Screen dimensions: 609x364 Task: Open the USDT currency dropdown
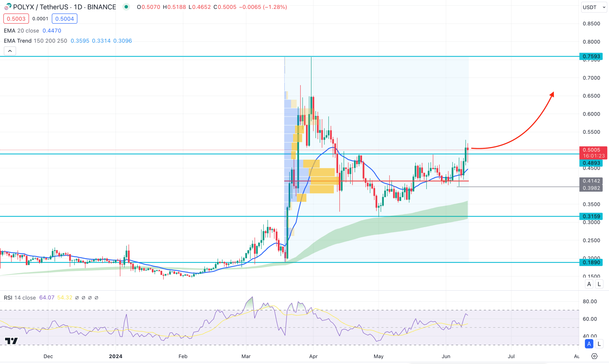[x=594, y=7]
